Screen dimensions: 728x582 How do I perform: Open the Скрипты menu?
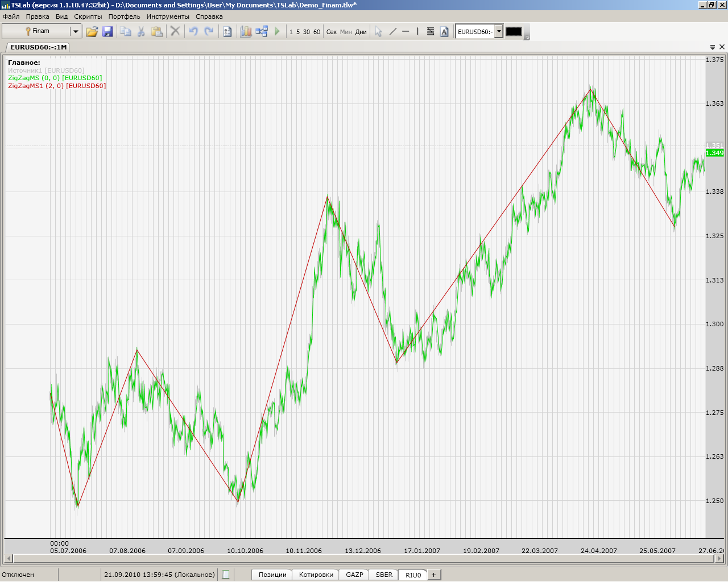click(88, 16)
